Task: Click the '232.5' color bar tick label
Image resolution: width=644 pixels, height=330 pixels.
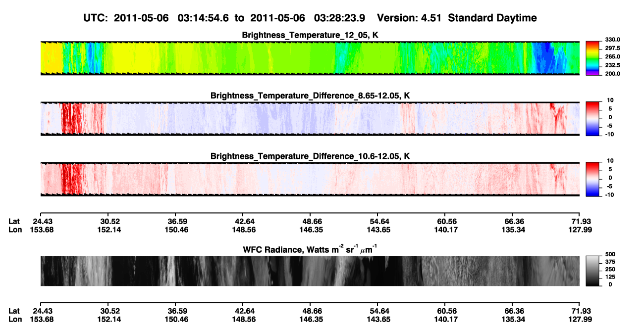Action: tap(612, 65)
